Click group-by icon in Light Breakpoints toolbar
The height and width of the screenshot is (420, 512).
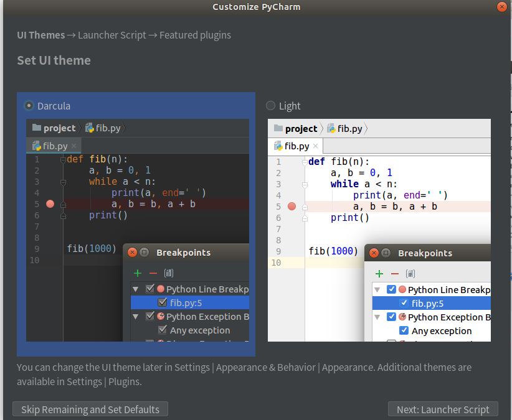(x=410, y=274)
